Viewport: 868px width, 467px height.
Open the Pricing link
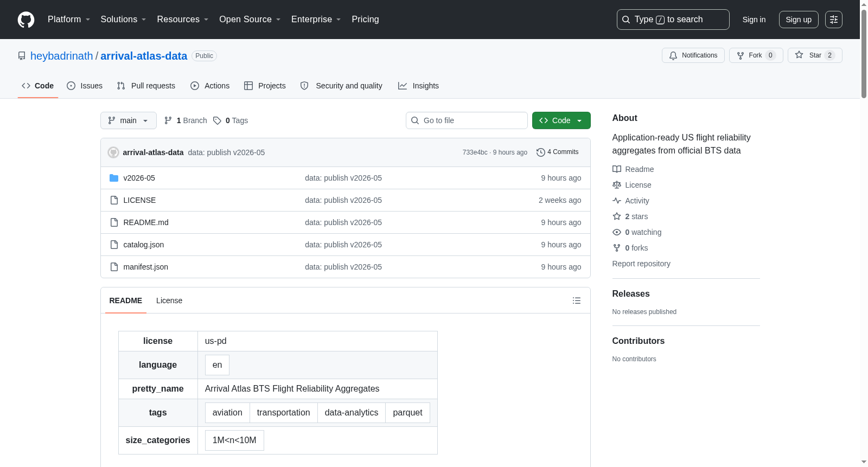tap(366, 20)
